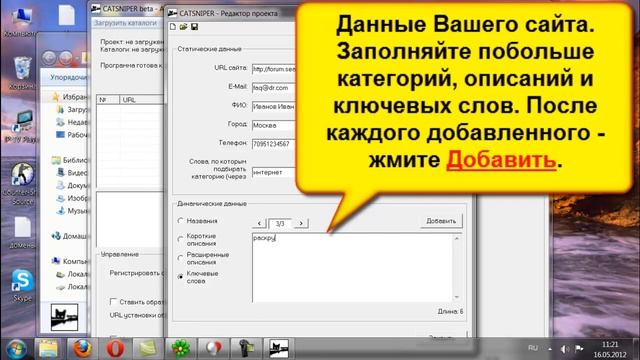The width and height of the screenshot is (640, 360).
Task: Click the № column header in the catalog table
Action: (x=108, y=100)
